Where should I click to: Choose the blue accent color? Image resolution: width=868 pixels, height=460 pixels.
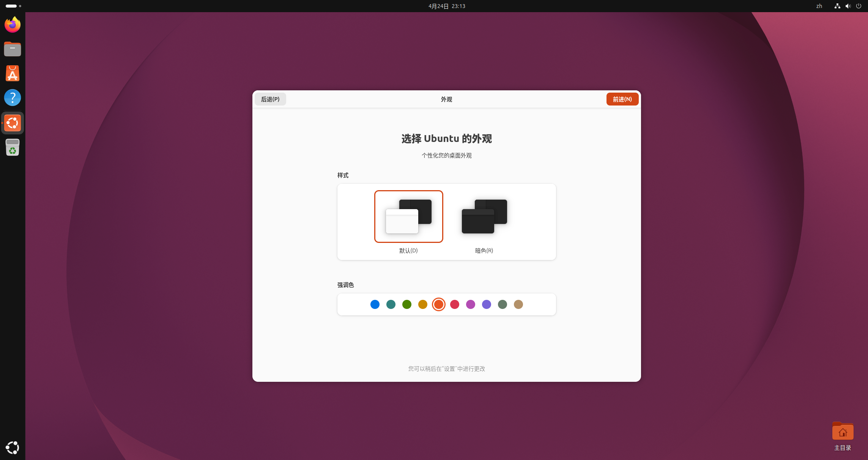(375, 304)
